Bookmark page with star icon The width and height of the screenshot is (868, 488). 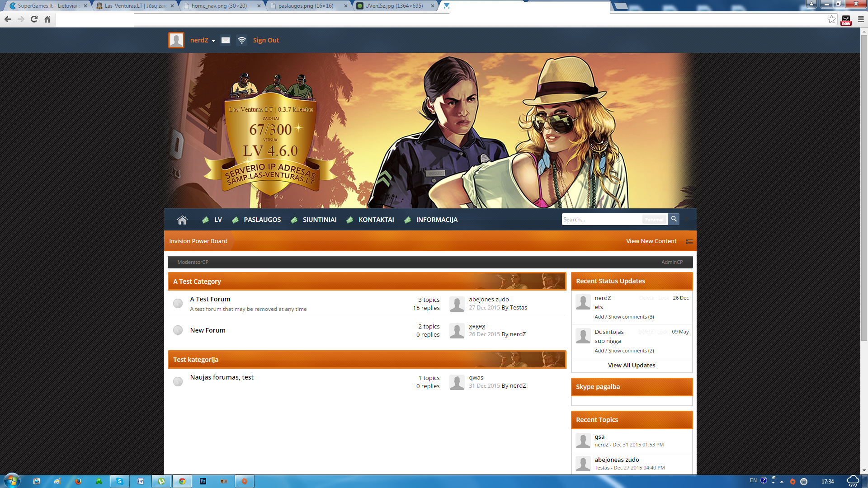(x=831, y=19)
